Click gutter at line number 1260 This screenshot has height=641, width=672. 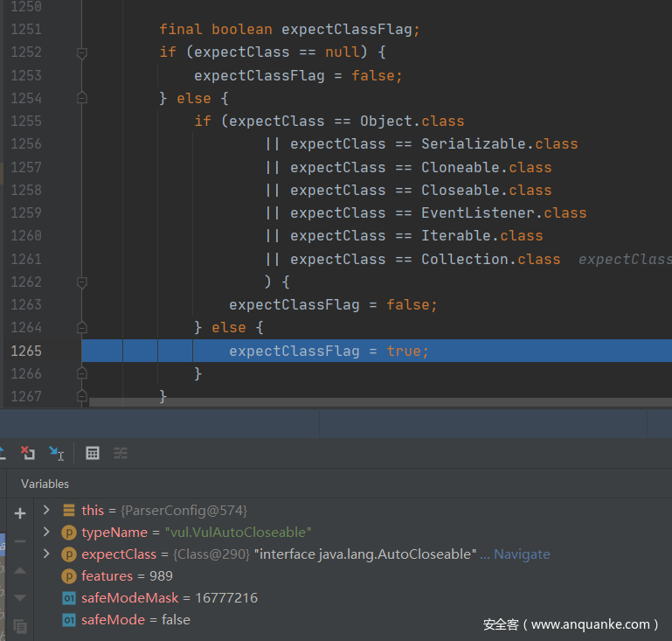tap(26, 236)
